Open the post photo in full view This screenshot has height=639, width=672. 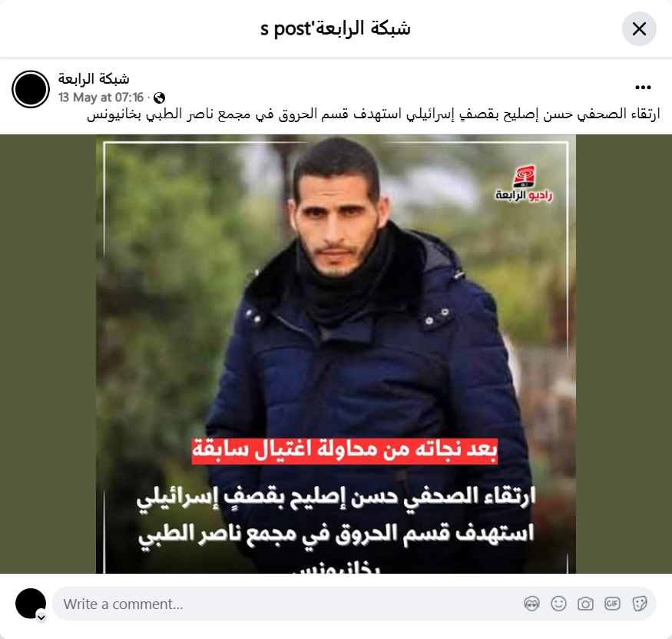tap(336, 354)
